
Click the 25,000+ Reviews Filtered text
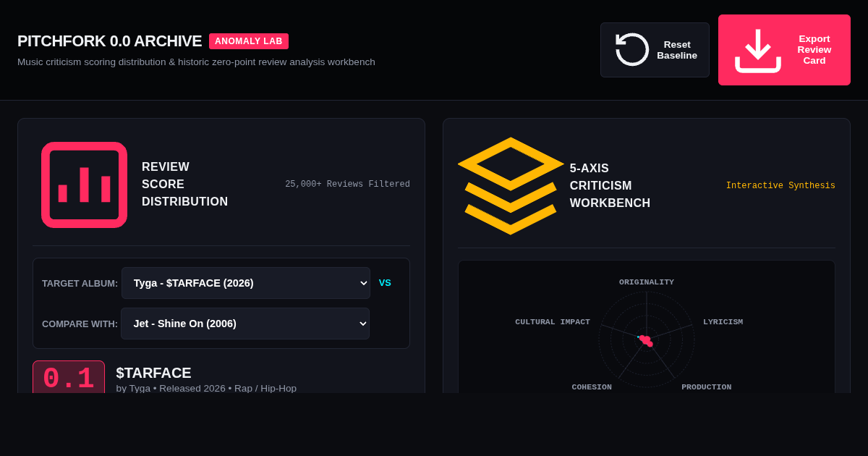coord(347,185)
